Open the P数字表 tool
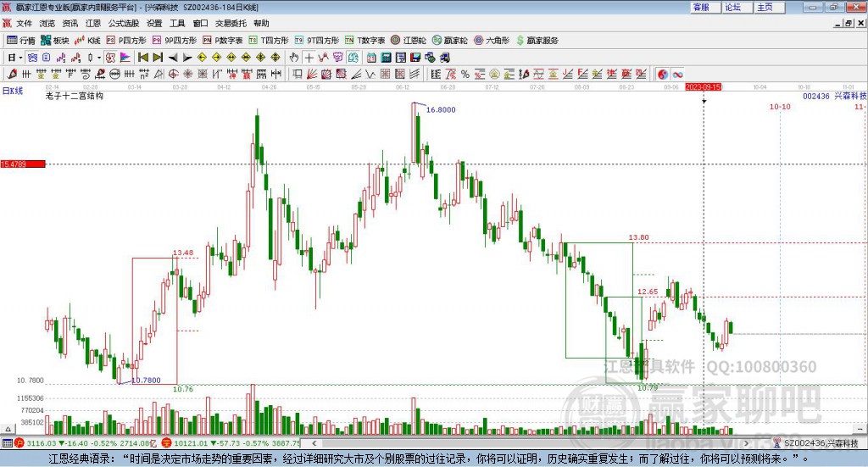Screen dimensions: 868x467 pos(223,41)
